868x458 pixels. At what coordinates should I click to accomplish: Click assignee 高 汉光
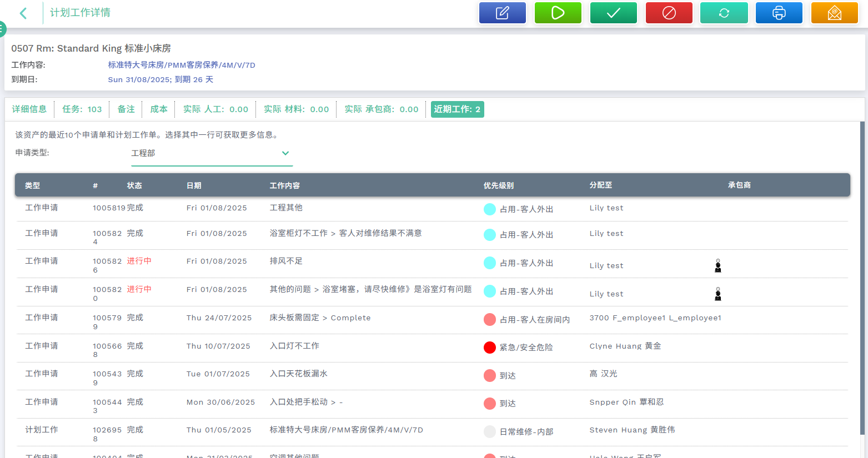click(x=604, y=374)
